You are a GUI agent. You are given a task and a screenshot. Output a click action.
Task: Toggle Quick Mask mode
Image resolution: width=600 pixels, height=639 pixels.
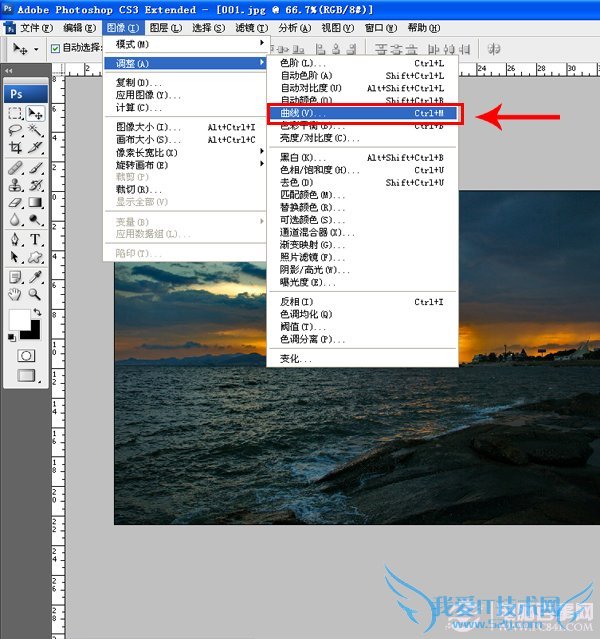(26, 356)
